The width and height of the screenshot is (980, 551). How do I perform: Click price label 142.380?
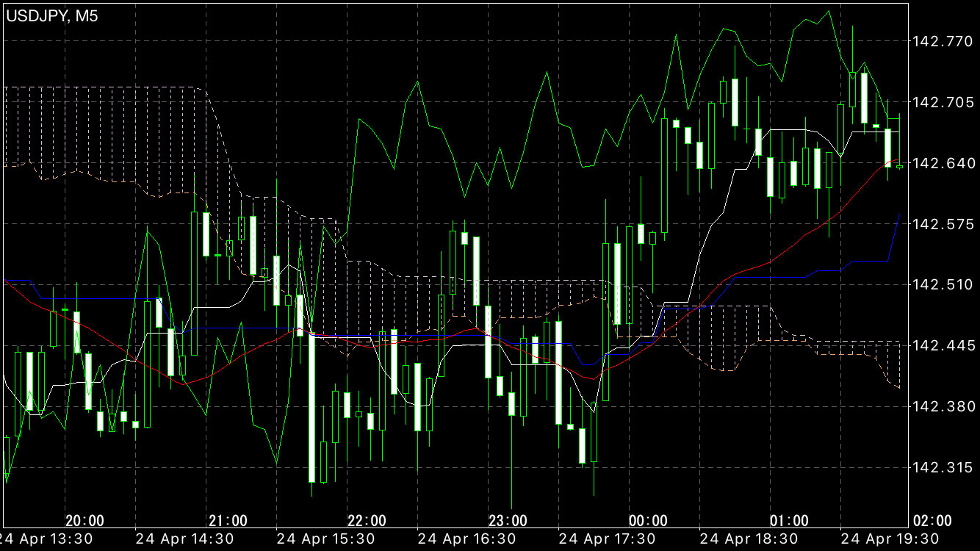(x=942, y=406)
